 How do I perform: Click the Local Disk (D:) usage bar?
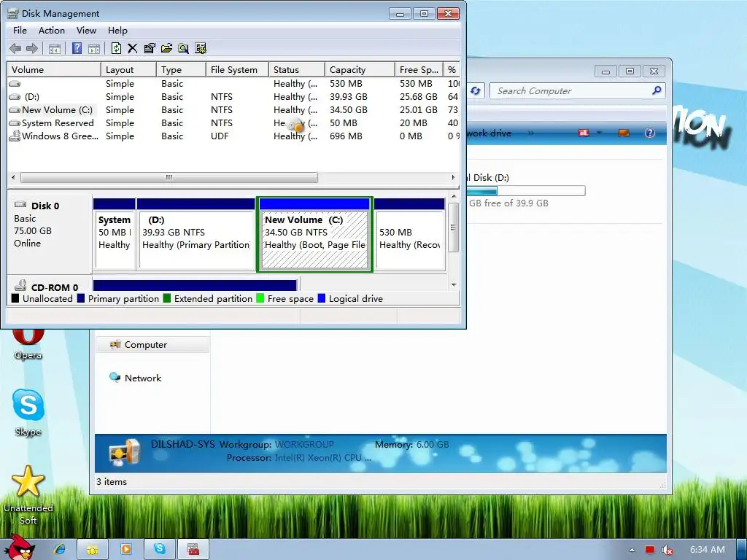525,191
